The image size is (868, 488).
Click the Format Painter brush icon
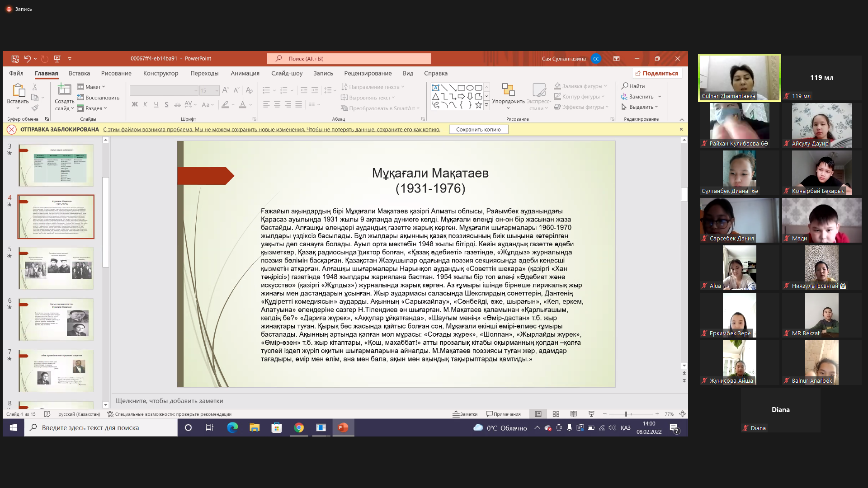tap(35, 108)
